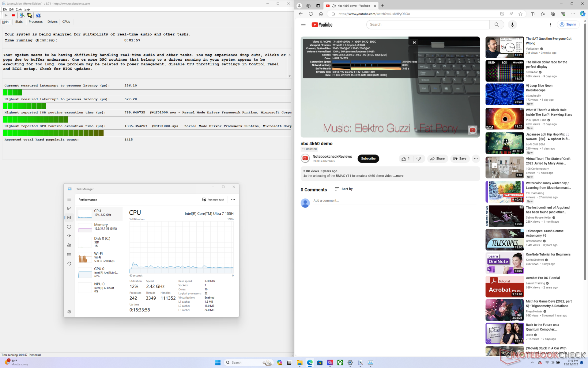Open the Windows Start menu

tap(218, 362)
